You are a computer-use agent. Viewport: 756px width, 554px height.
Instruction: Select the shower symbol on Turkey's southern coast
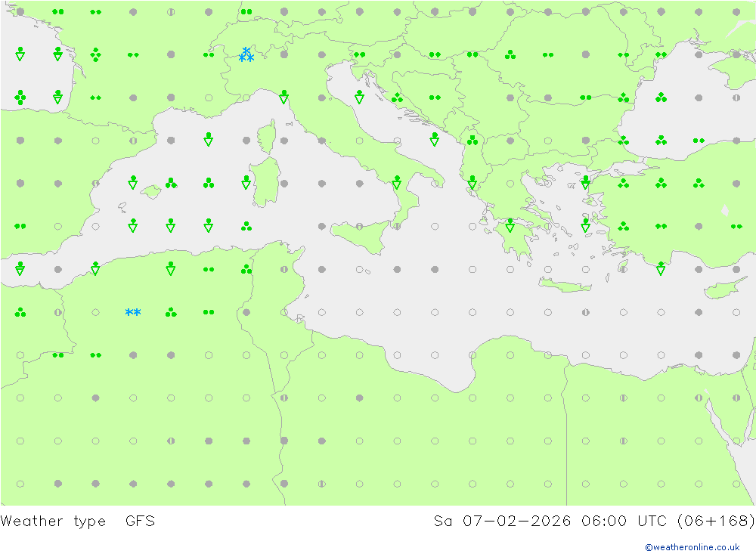click(x=661, y=268)
